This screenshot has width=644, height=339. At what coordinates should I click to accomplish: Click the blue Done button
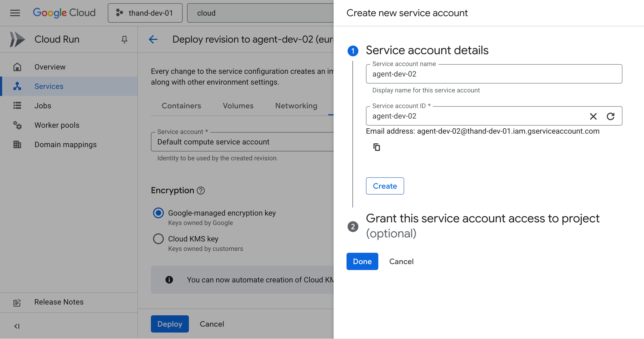point(362,261)
